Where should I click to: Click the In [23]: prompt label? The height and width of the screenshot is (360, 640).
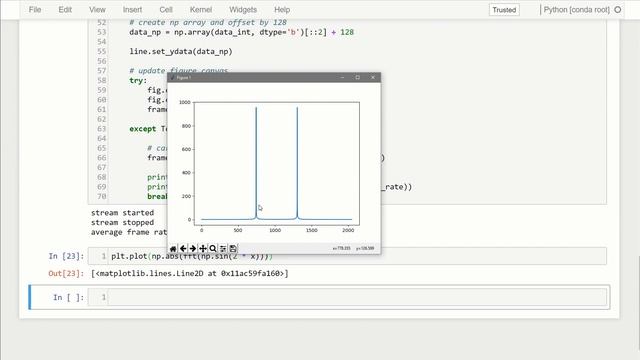(66, 256)
